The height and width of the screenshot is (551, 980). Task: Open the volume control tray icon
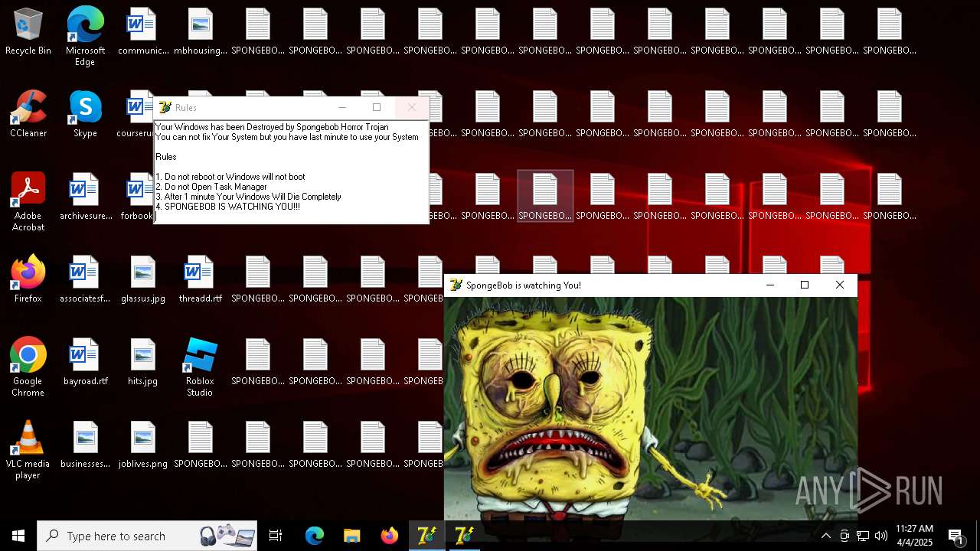(881, 536)
